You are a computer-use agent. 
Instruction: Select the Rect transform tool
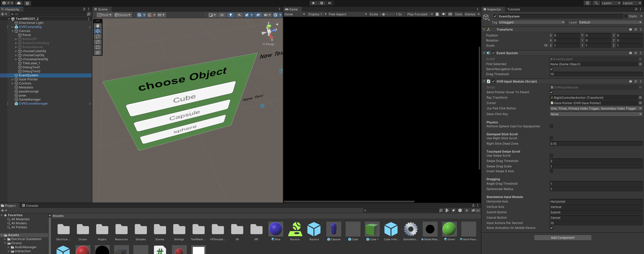pyautogui.click(x=98, y=47)
